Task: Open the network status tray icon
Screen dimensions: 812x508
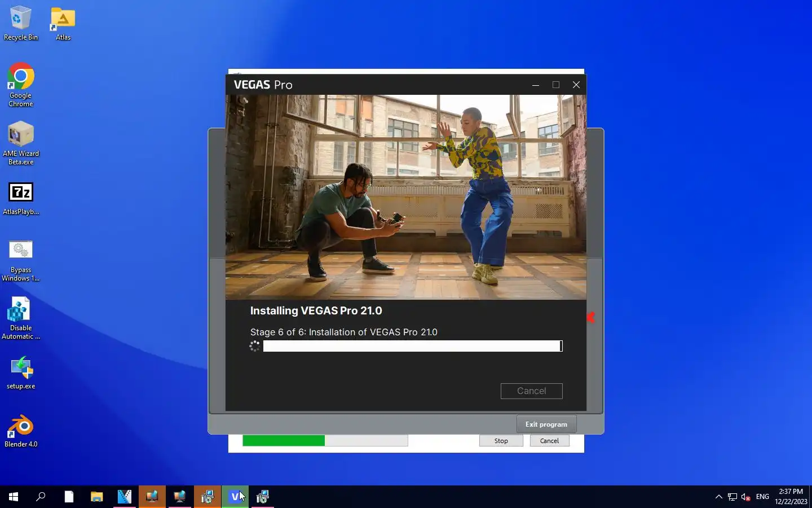Action: 732,497
